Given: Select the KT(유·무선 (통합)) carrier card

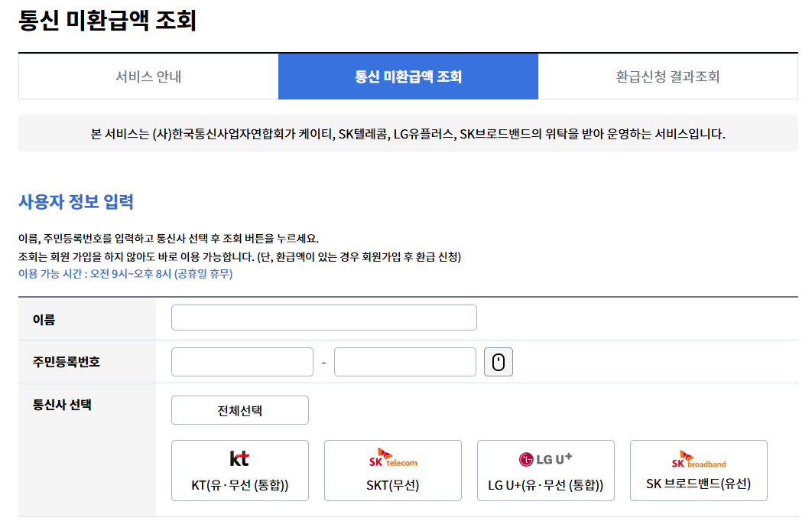Looking at the screenshot, I should [x=239, y=470].
